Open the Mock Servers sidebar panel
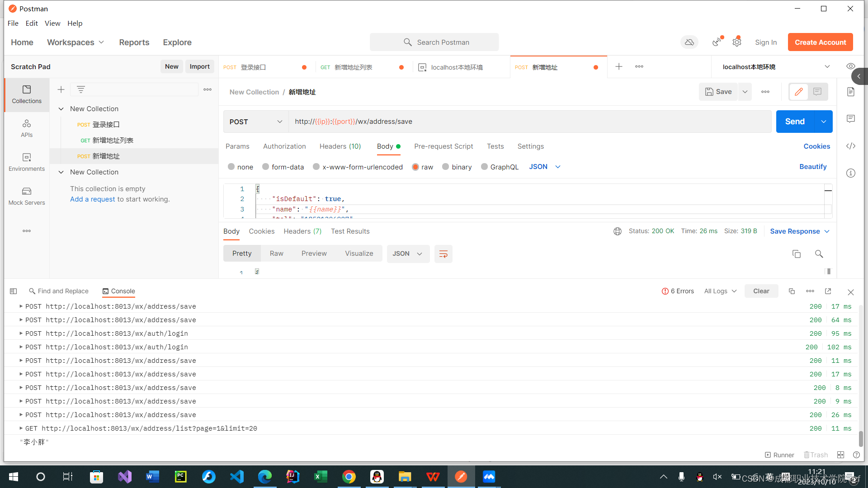The image size is (868, 488). click(x=27, y=196)
